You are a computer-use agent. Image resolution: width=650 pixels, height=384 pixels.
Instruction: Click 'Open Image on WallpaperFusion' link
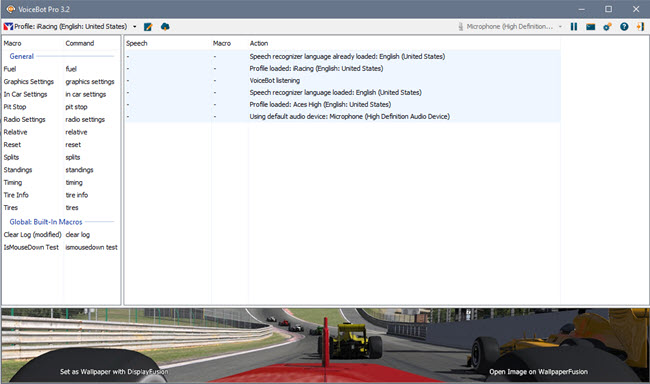click(x=538, y=372)
